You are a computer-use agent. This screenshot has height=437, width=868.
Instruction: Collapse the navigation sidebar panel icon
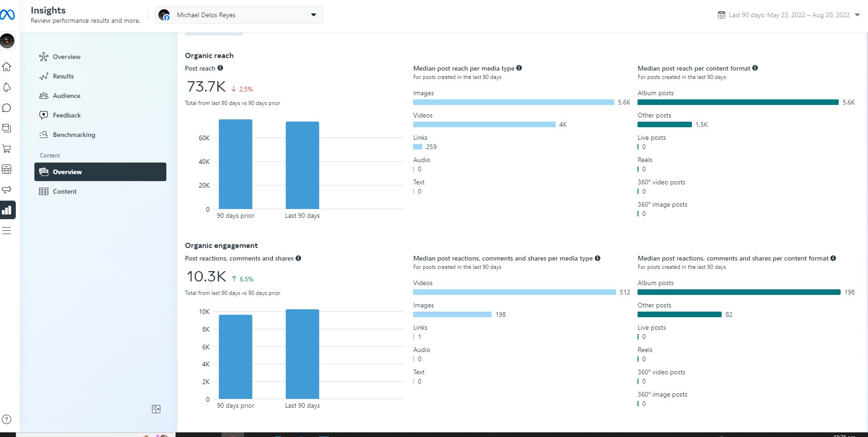pyautogui.click(x=156, y=409)
